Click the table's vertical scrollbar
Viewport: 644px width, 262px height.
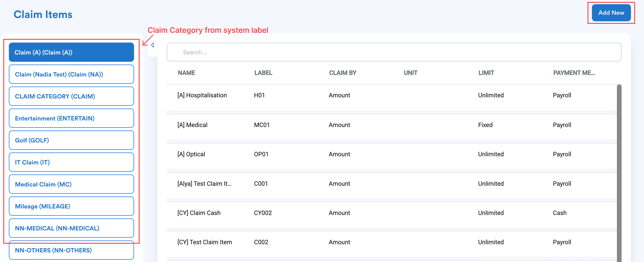click(x=619, y=173)
